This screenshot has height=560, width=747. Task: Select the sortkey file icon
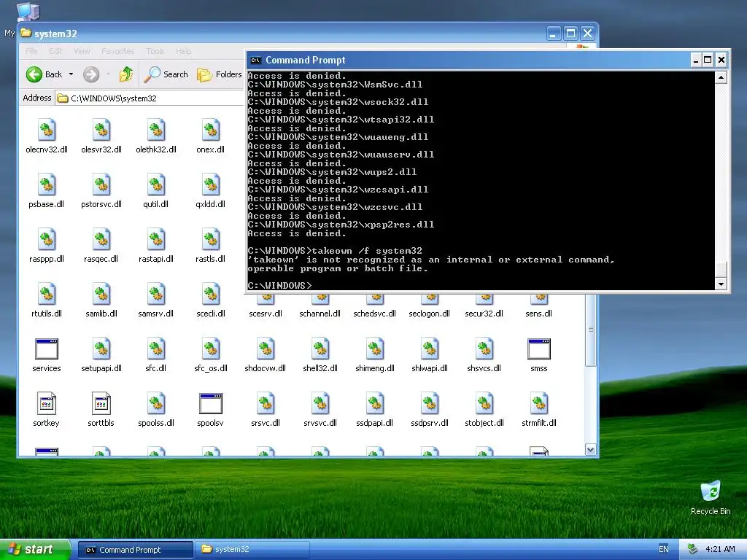point(47,403)
